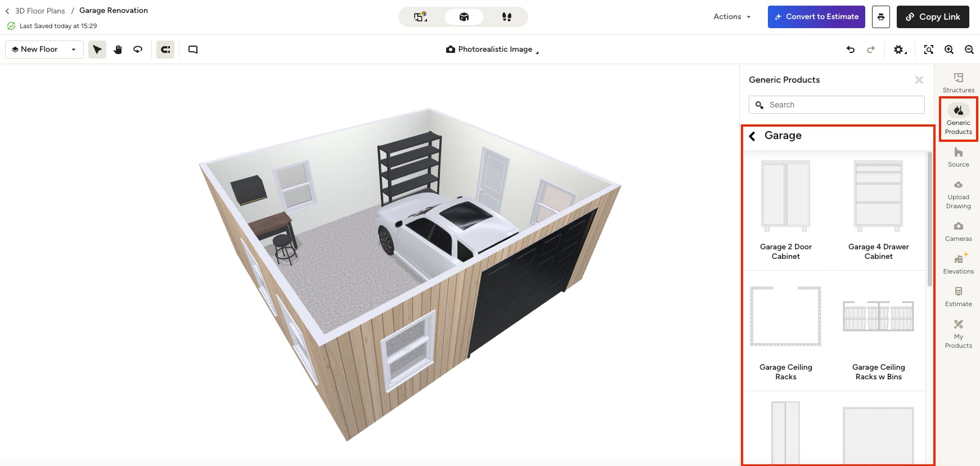
Task: Select the orbit rotate tool
Action: click(x=138, y=50)
